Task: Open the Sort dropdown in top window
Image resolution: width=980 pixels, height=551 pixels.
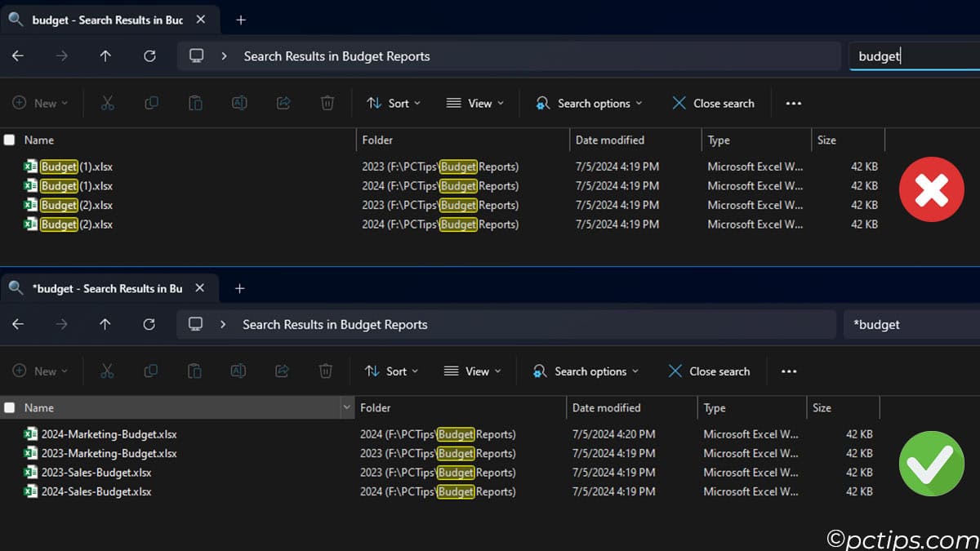Action: tap(394, 103)
